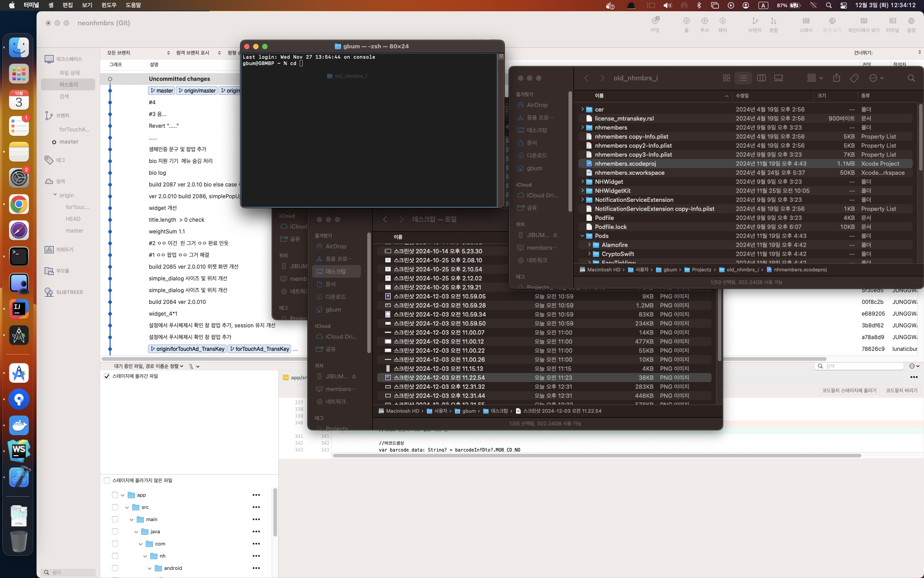Open the 모든 브랜치 branch filter dropdown
The height and width of the screenshot is (578, 924).
(139, 53)
